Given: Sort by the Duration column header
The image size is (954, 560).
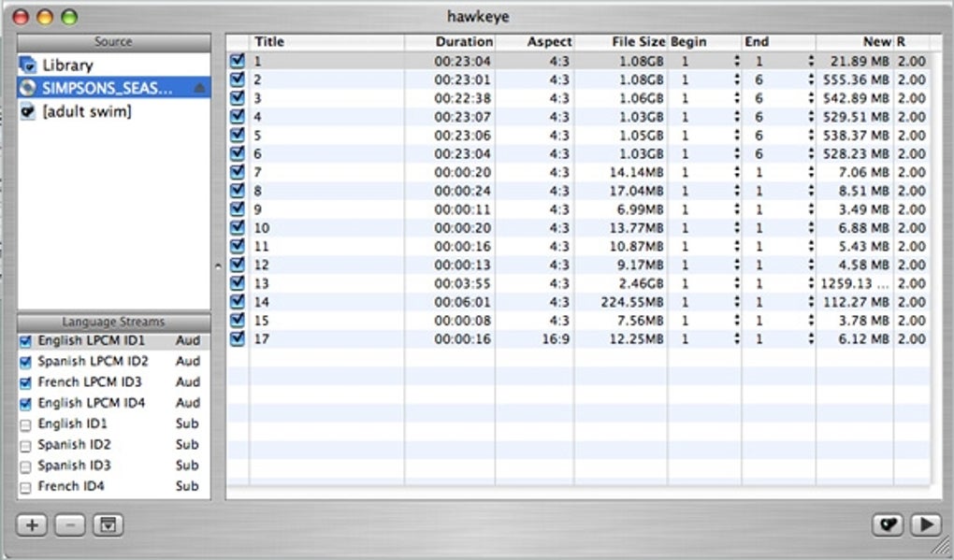Looking at the screenshot, I should click(x=450, y=42).
